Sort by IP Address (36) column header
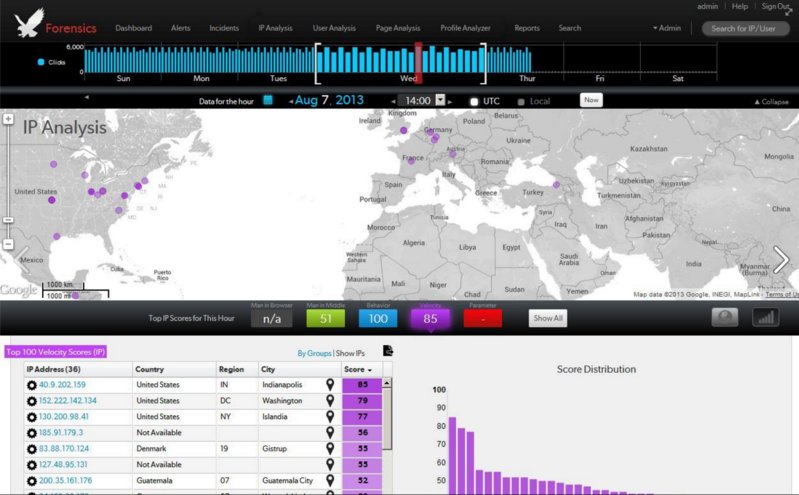799x495 pixels. coord(78,369)
